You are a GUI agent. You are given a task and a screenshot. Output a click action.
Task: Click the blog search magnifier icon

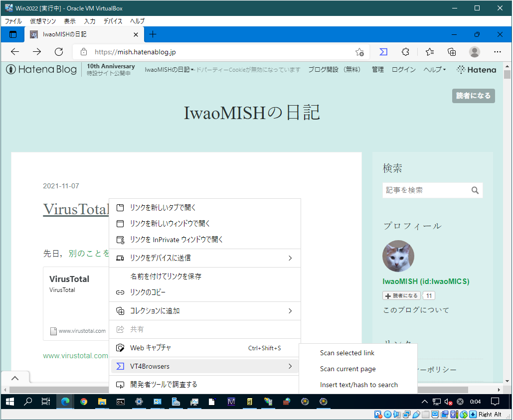tap(475, 190)
